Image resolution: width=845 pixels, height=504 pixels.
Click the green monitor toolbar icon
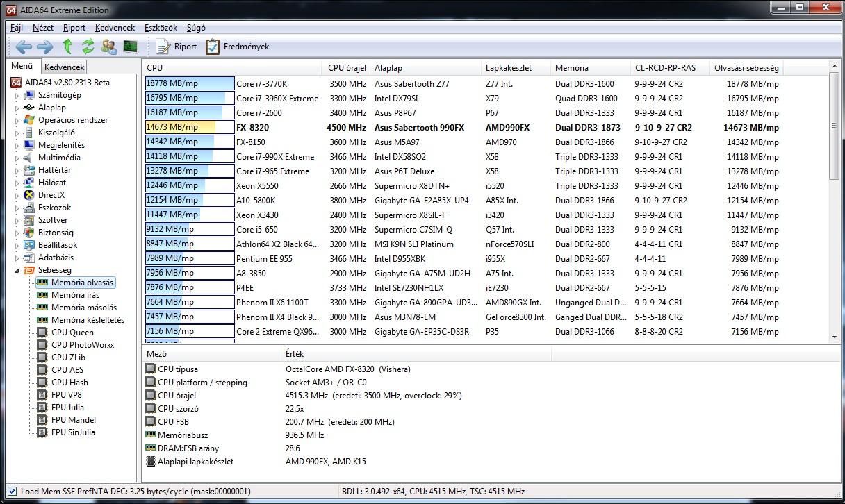pos(130,47)
